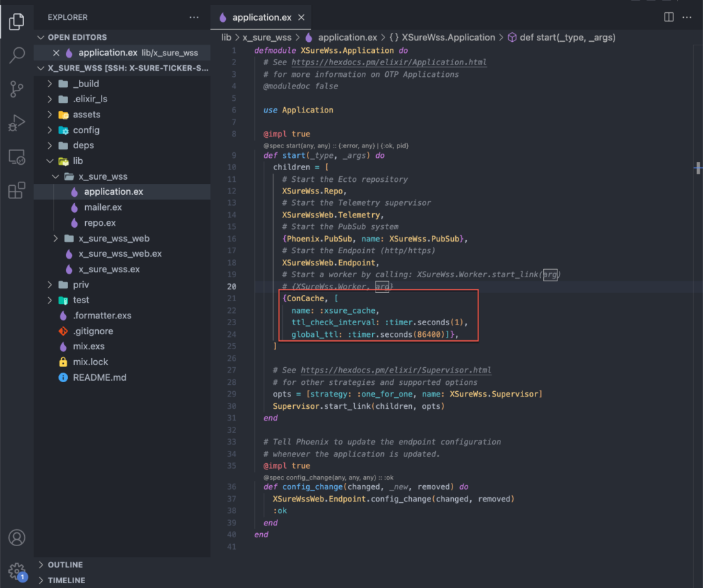
Task: Expand the OUTLINE section
Action: (x=65, y=564)
